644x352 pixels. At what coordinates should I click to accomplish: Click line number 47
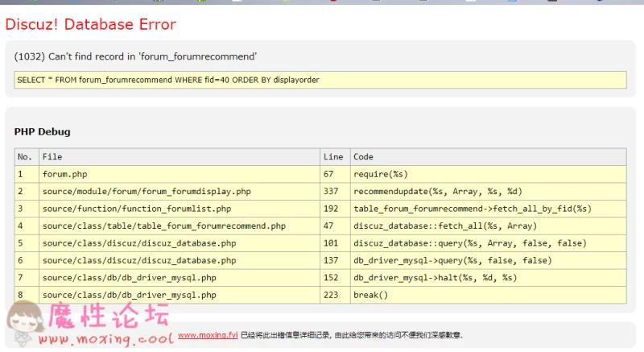[328, 226]
